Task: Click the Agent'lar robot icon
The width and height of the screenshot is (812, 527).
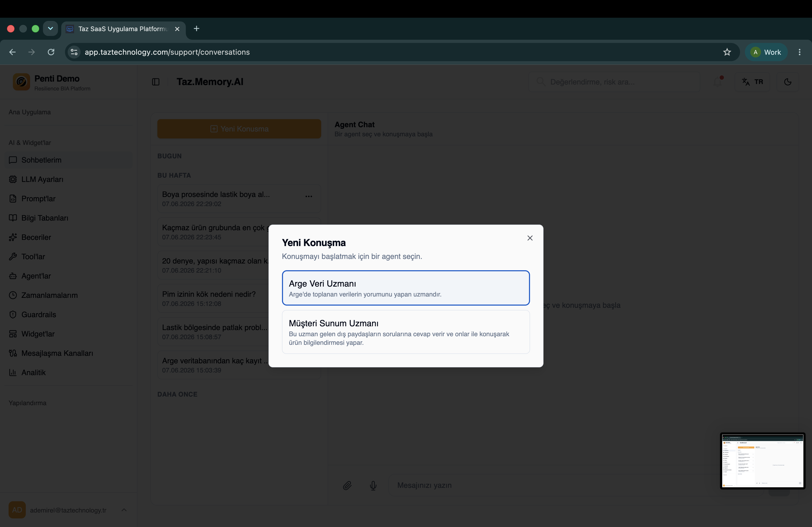Action: pyautogui.click(x=13, y=276)
